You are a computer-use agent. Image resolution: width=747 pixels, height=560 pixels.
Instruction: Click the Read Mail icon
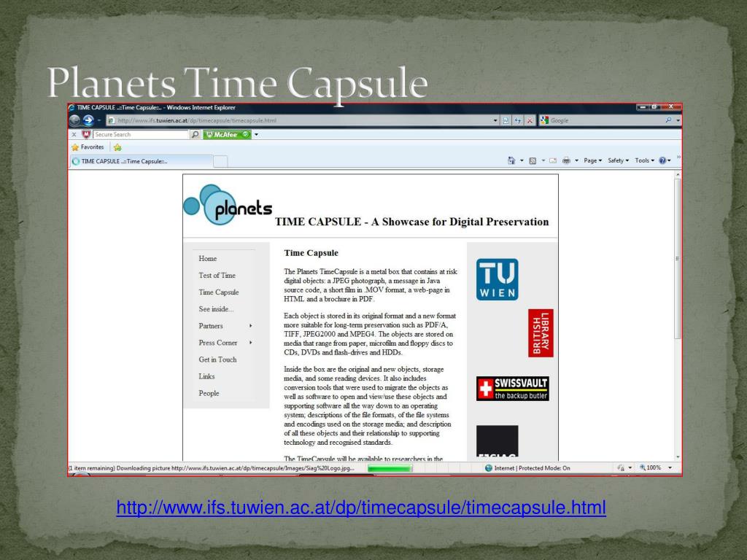pos(553,161)
